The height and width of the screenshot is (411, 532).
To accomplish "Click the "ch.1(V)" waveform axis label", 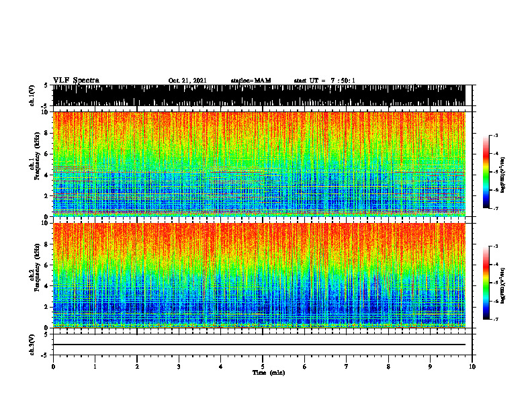I will click(32, 95).
